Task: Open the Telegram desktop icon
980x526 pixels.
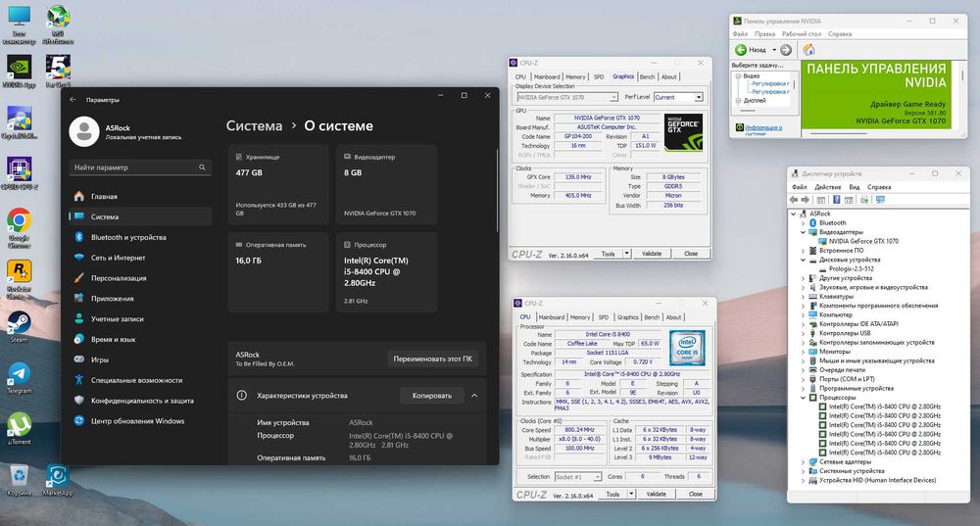Action: coord(19,378)
